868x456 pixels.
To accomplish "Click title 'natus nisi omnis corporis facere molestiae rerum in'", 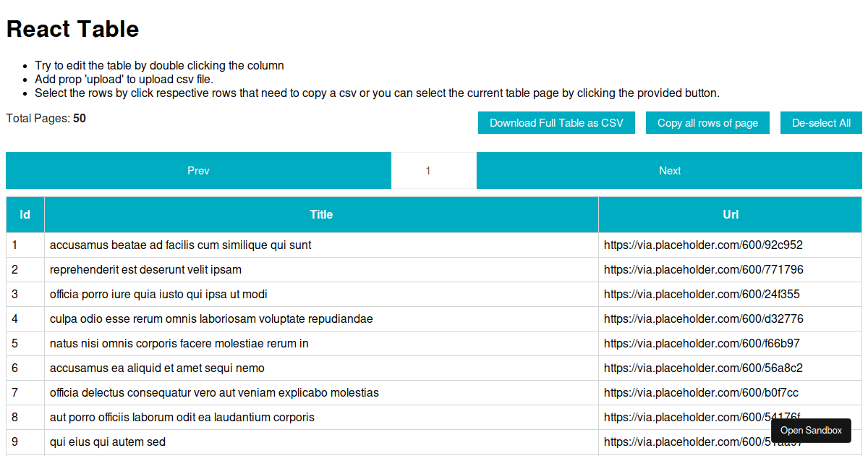I will pyautogui.click(x=179, y=344).
